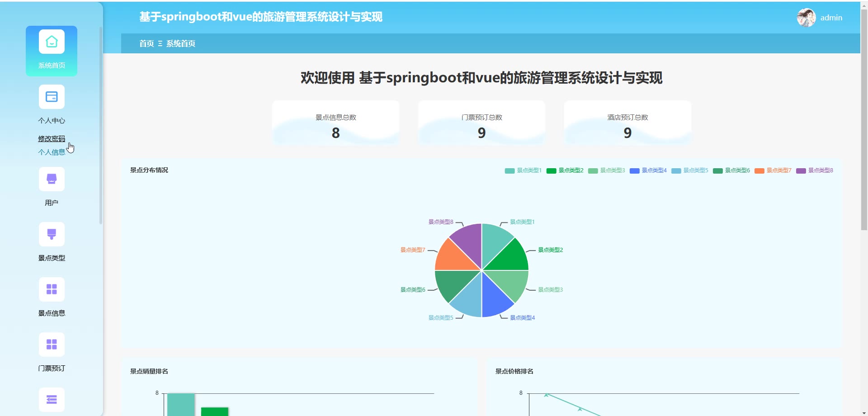Click the 景点类型7 label beside the pie
868x416 pixels.
(x=413, y=250)
